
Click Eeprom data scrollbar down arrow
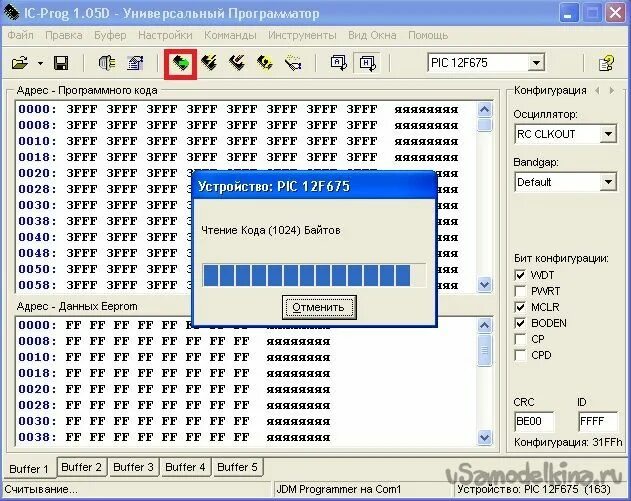pyautogui.click(x=485, y=437)
